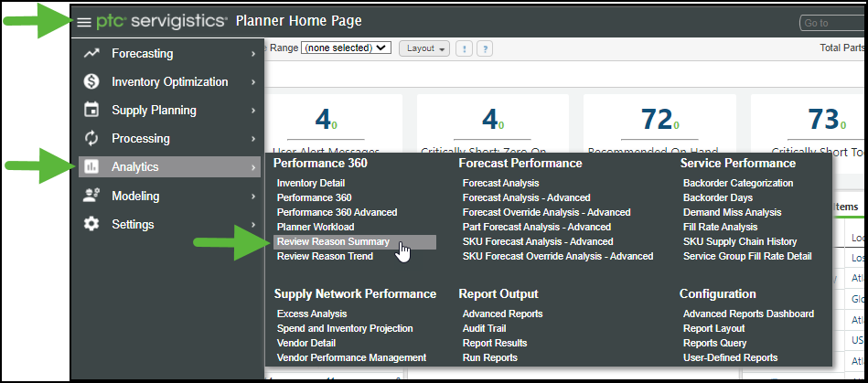The height and width of the screenshot is (383, 868).
Task: Expand the Modeling submenu arrow
Action: pyautogui.click(x=253, y=196)
